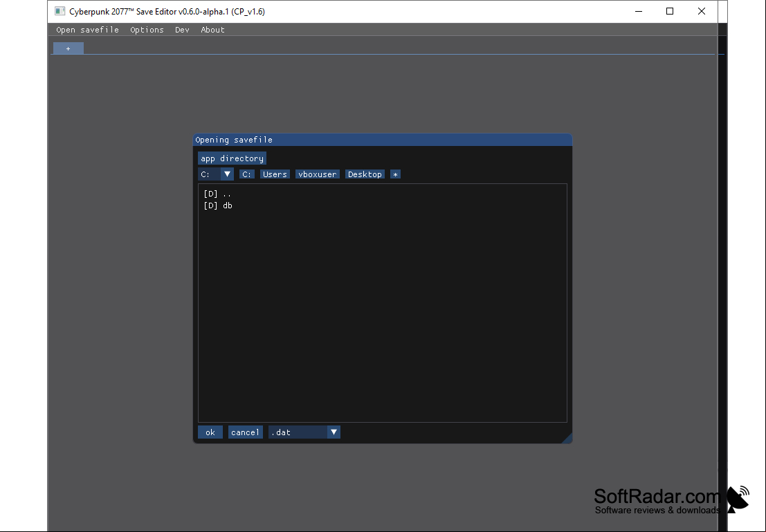Click the Opening savefile title bar
Viewport: 766px width, 532px height.
point(383,140)
